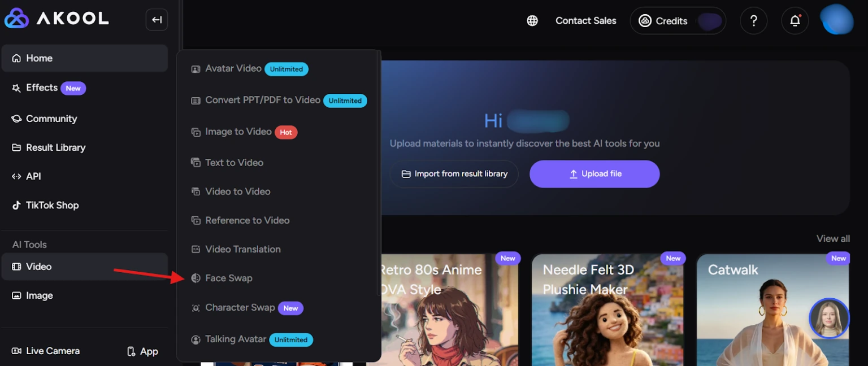Click the AKOOL logo

pyautogui.click(x=57, y=19)
